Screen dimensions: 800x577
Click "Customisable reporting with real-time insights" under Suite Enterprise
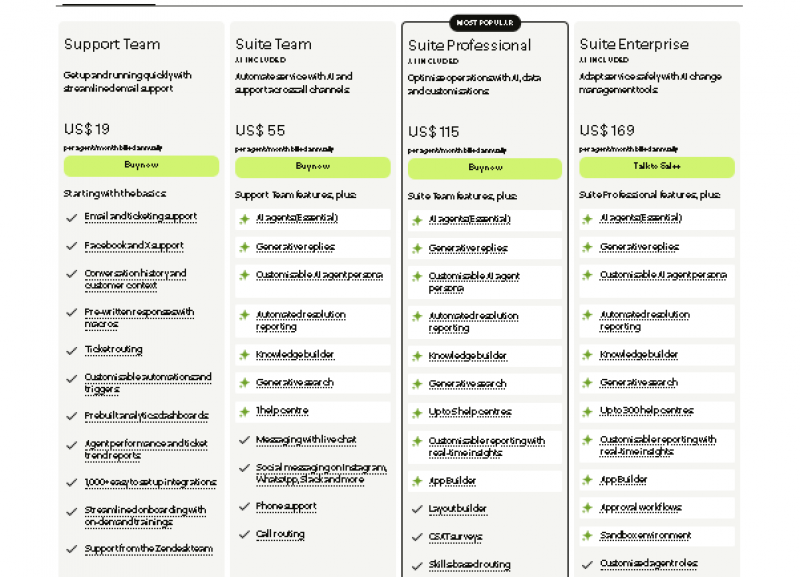[x=656, y=444]
